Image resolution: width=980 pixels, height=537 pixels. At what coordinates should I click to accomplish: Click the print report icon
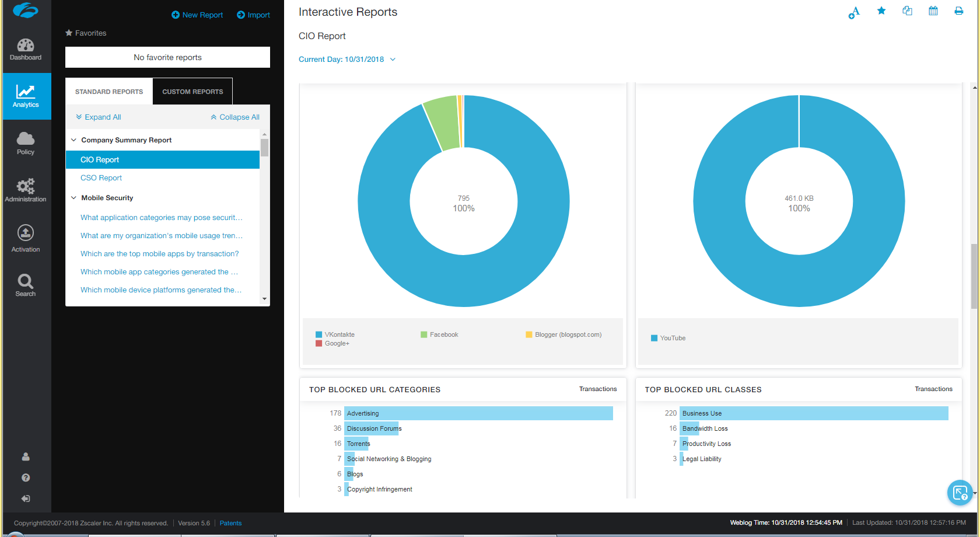[958, 11]
